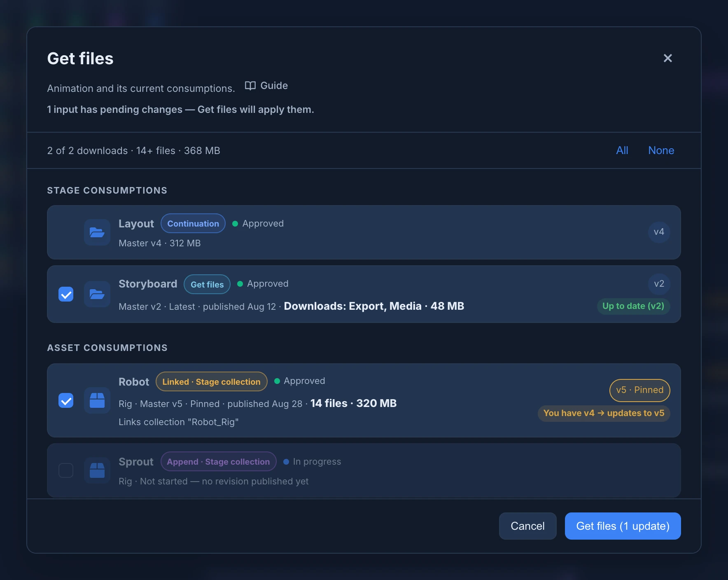This screenshot has width=728, height=580.
Task: Click the Sprout asset box icon
Action: click(97, 470)
